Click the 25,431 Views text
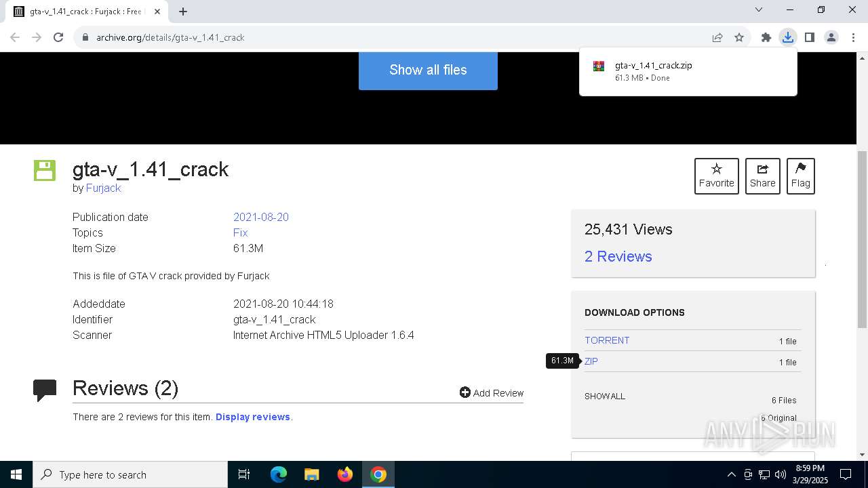This screenshot has width=868, height=488. [x=629, y=229]
